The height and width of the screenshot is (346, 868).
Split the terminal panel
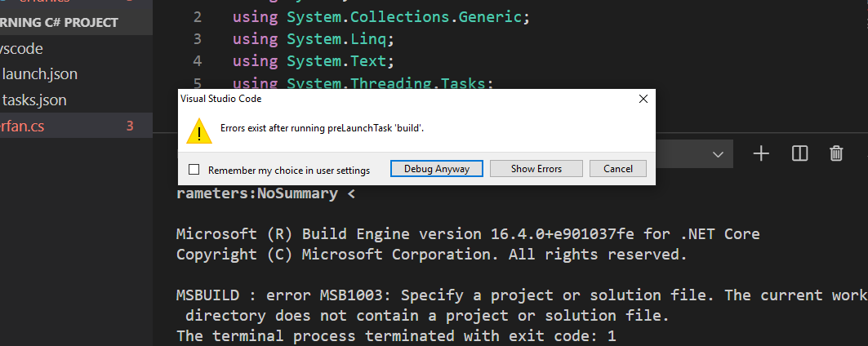coord(799,154)
